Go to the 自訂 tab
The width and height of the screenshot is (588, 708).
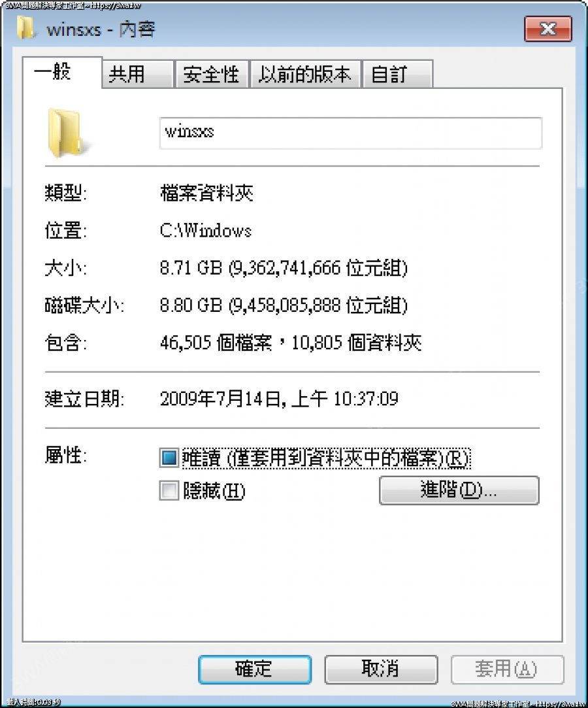(397, 74)
